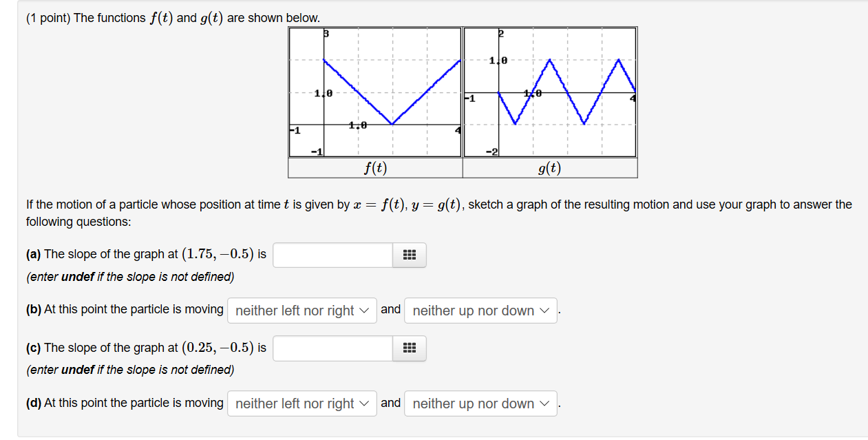Click the 'neither left nor right' selector in part (d)
The width and height of the screenshot is (868, 440).
[301, 404]
